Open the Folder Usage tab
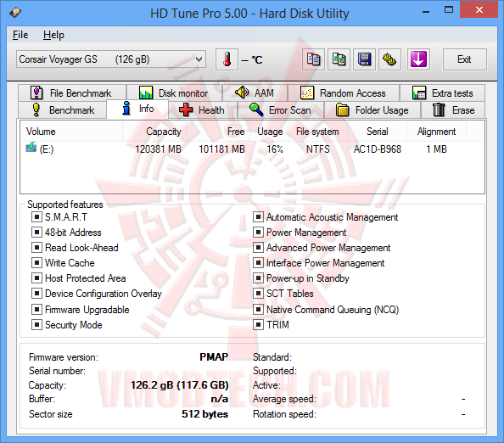504x443 pixels. click(x=372, y=110)
